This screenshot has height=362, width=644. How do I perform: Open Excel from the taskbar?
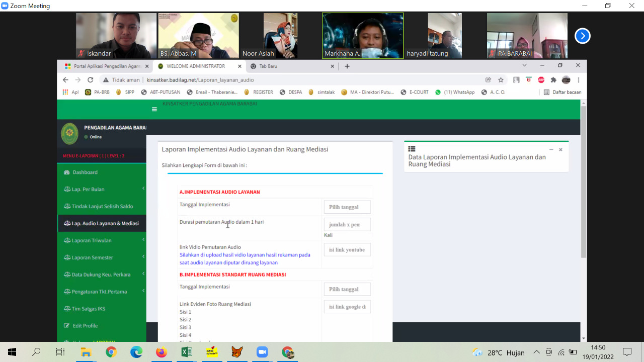tap(187, 352)
